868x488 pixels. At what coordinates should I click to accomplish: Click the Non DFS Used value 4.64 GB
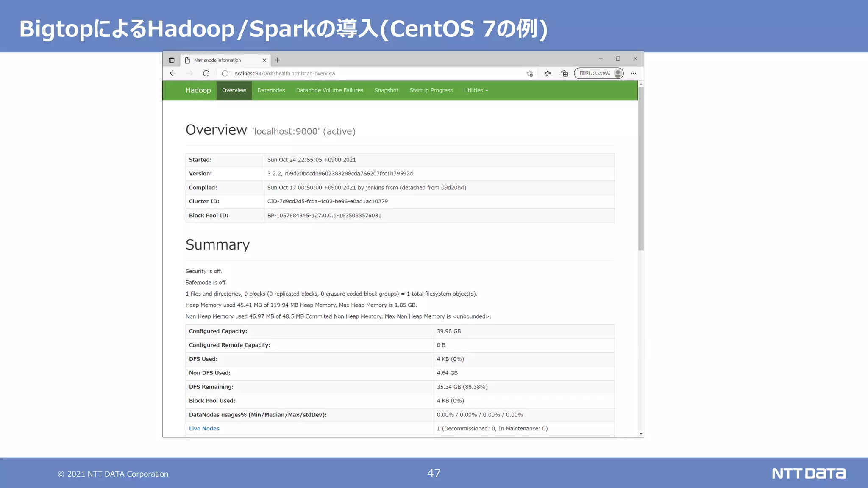[447, 373]
